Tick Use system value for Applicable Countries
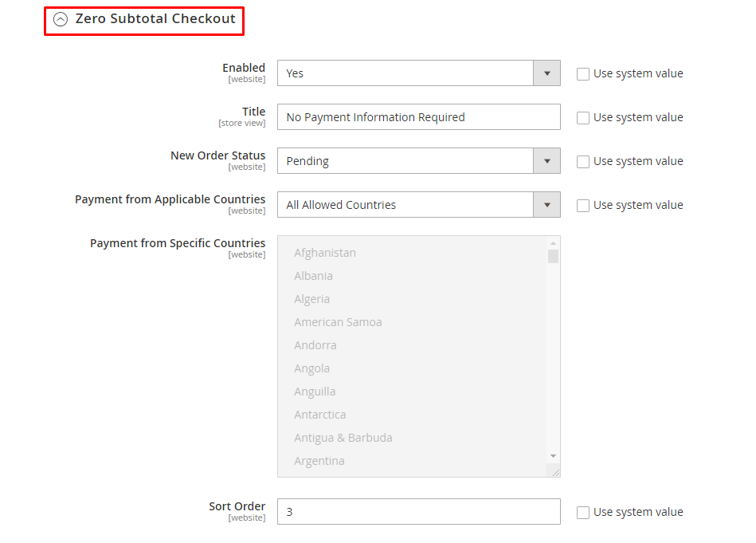Screen dimensions: 756x543 point(583,206)
